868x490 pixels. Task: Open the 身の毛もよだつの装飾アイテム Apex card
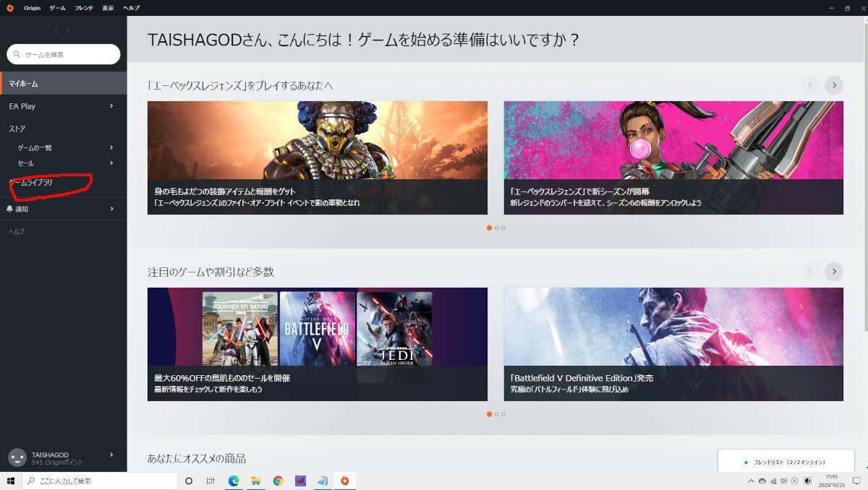pyautogui.click(x=318, y=158)
